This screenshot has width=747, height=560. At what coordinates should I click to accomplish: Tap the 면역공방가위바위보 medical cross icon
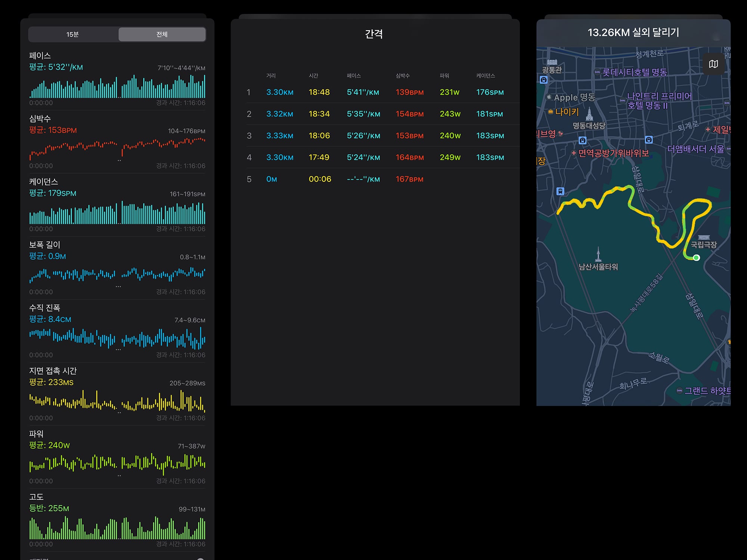[x=574, y=153]
